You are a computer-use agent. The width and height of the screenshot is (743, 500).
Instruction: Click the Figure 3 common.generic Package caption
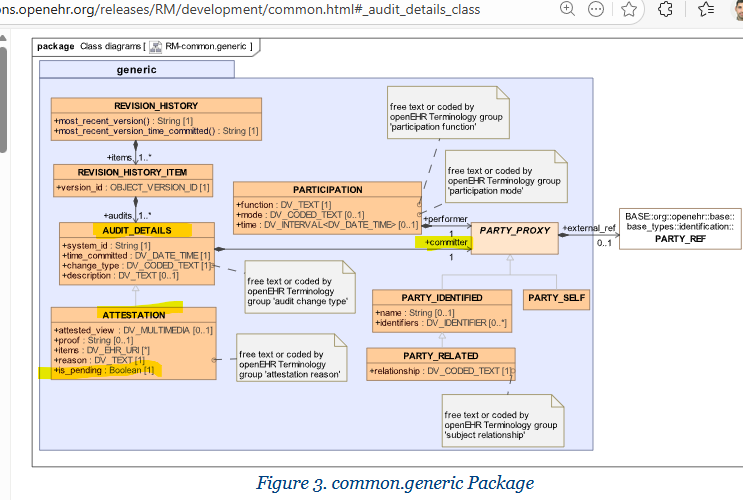tap(394, 483)
